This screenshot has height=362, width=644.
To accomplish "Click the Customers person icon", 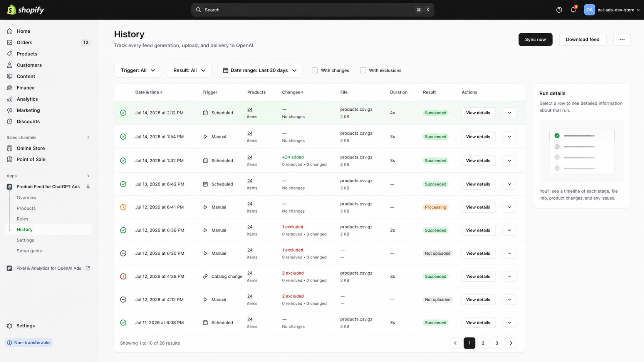I will pyautogui.click(x=10, y=65).
